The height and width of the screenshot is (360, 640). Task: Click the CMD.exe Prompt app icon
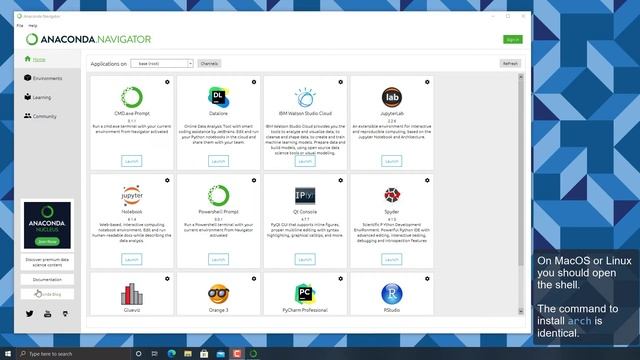132,97
